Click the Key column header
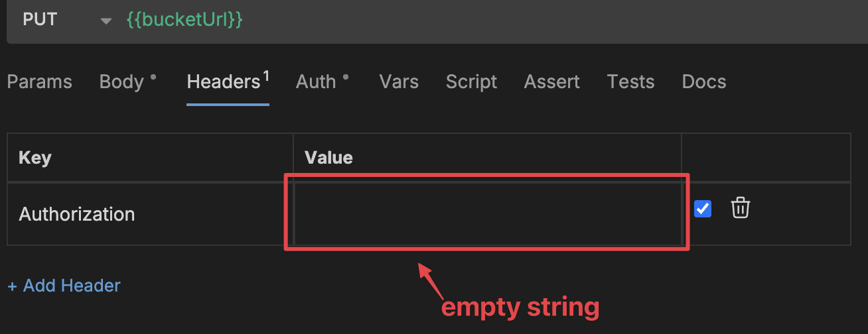868x334 pixels. (x=35, y=158)
